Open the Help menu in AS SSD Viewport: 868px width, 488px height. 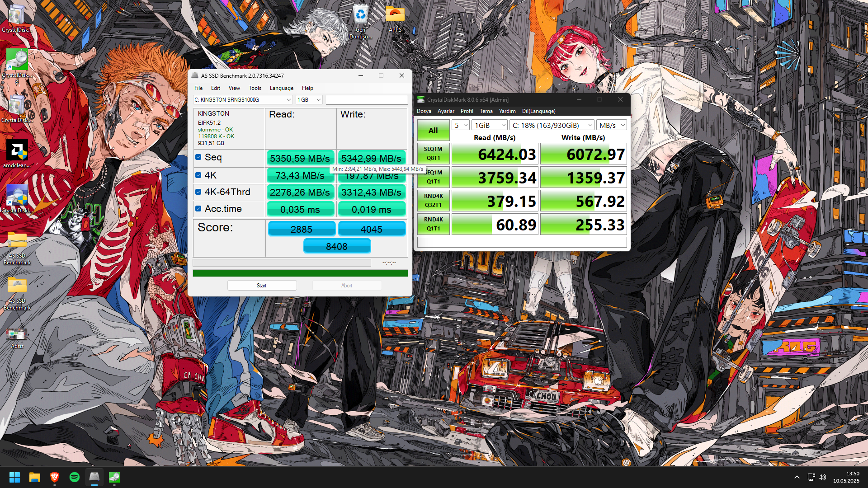coord(307,88)
